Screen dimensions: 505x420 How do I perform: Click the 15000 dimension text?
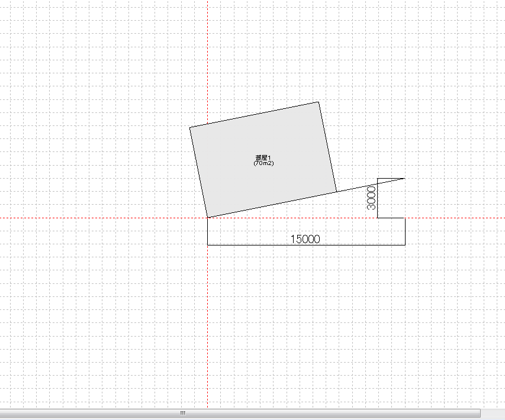point(305,239)
